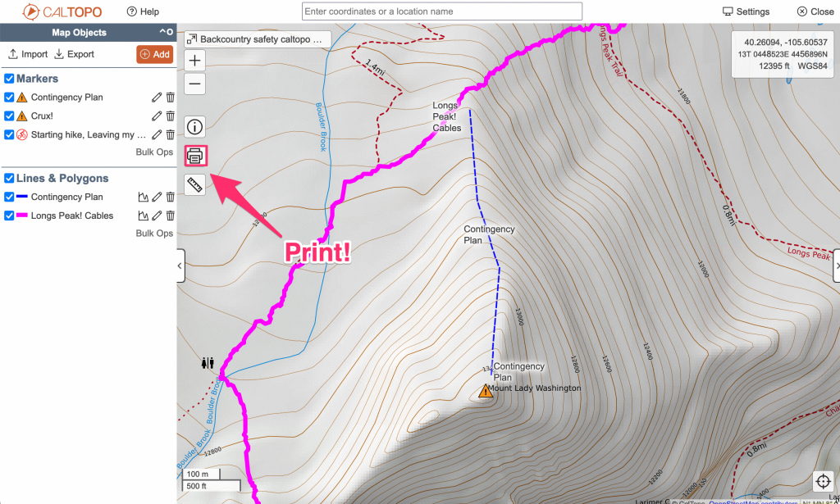
Task: Open the Help menu
Action: (x=143, y=11)
